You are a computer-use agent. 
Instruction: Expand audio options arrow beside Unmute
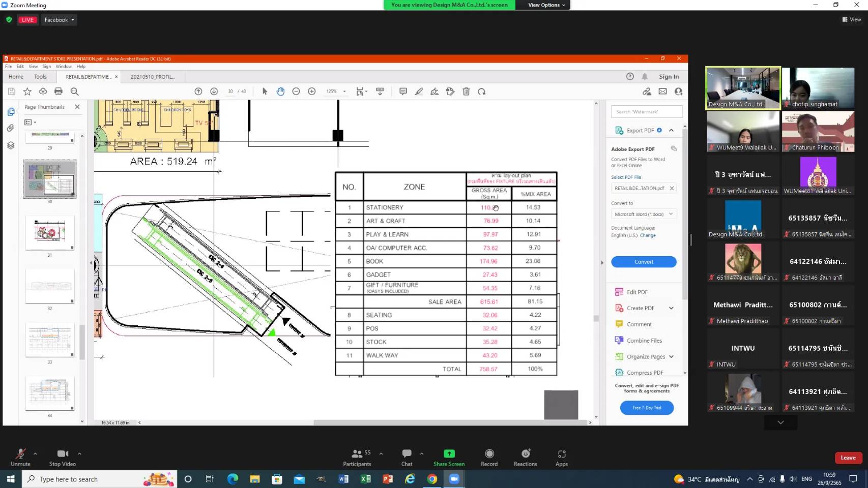click(35, 453)
